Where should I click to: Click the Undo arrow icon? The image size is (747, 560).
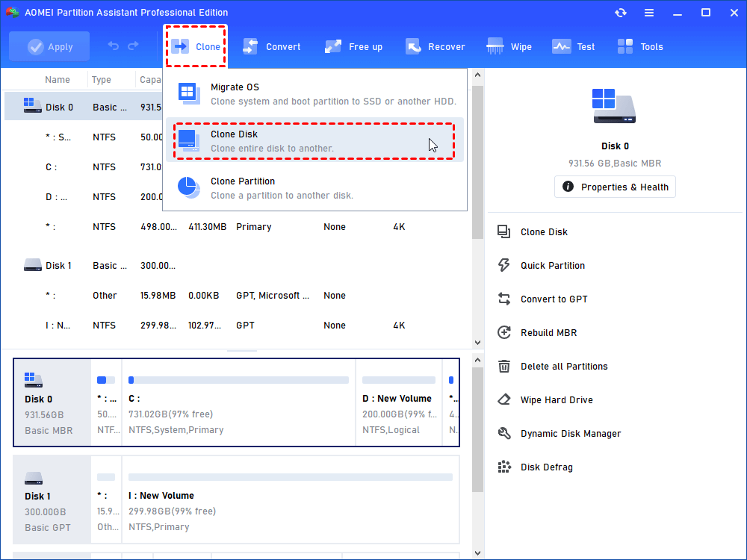pos(114,46)
